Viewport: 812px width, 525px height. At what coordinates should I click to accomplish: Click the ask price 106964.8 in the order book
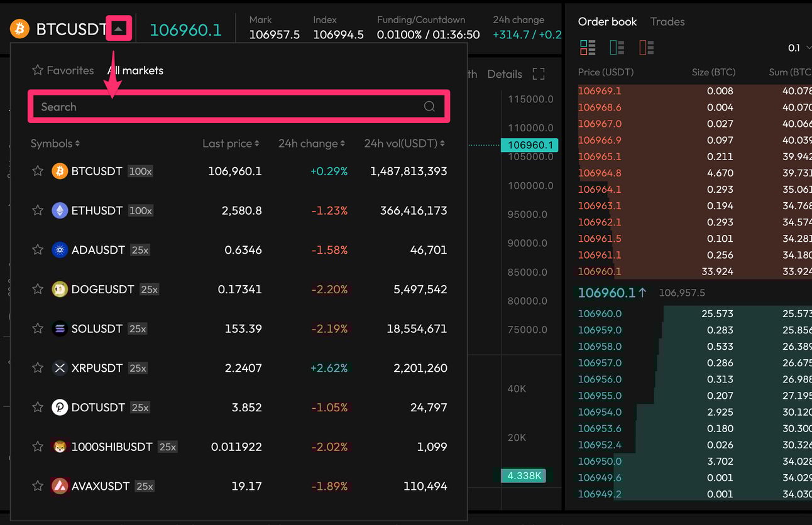click(x=600, y=173)
